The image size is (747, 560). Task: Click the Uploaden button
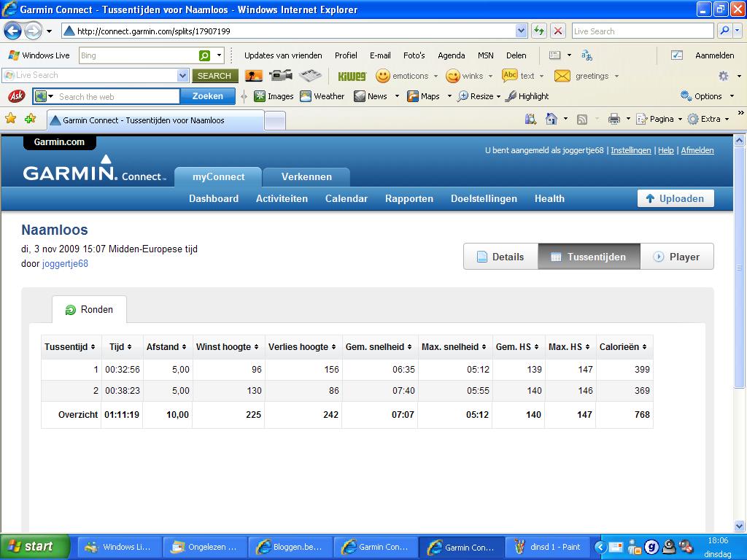(676, 198)
